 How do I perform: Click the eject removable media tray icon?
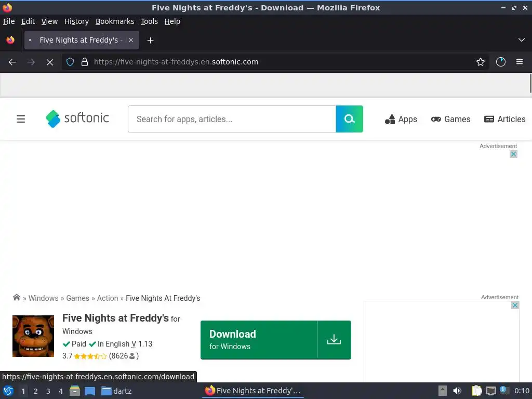coord(442,391)
